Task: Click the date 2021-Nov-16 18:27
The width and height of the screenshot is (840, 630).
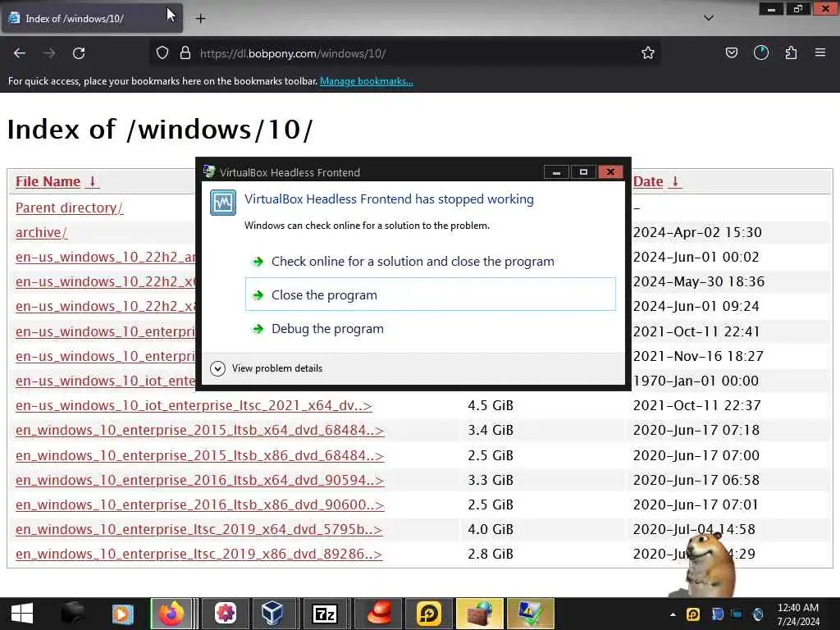Action: 698,356
